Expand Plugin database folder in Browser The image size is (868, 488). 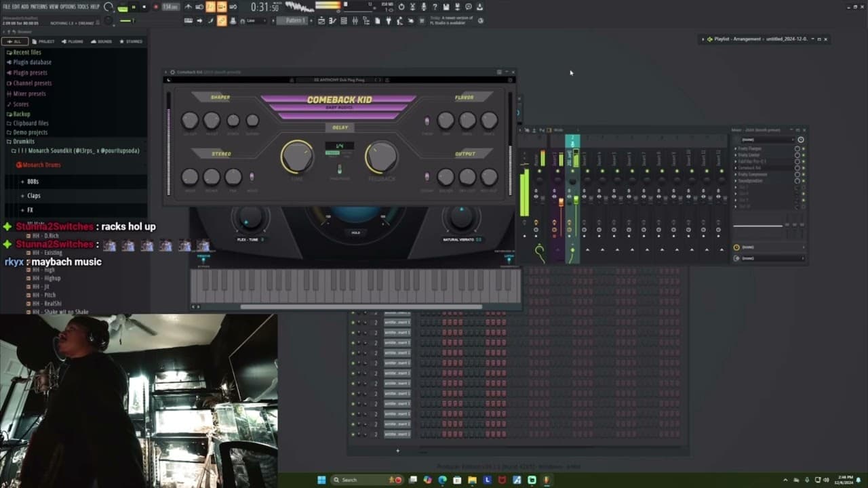click(x=33, y=62)
